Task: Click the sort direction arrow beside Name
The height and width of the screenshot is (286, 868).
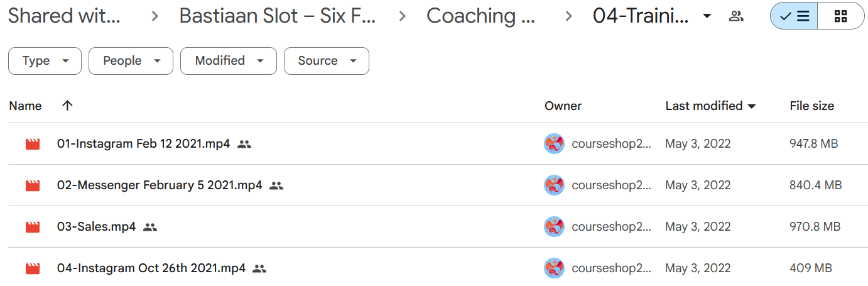Action: 67,106
